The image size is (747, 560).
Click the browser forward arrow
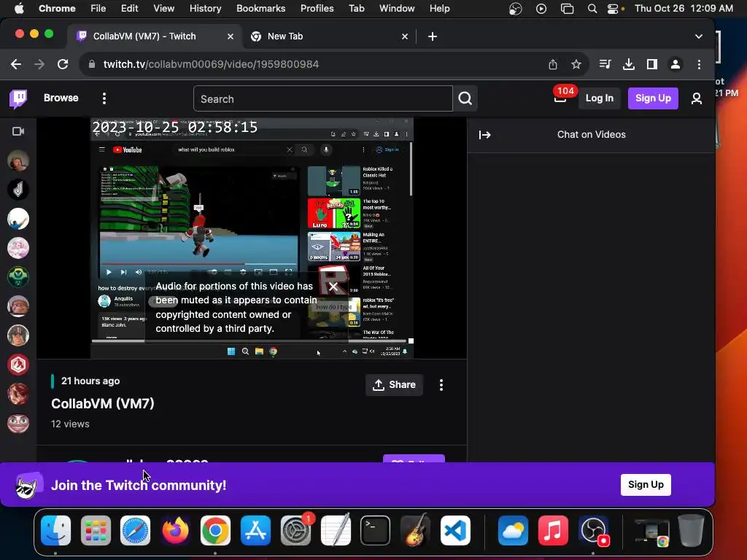click(39, 64)
